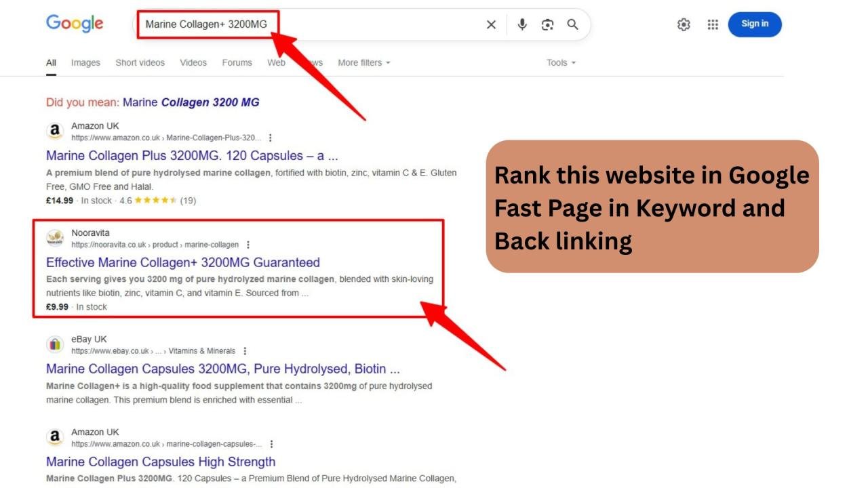This screenshot has height=488, width=868.
Task: Click the Nooravita site favicon
Action: click(x=55, y=239)
